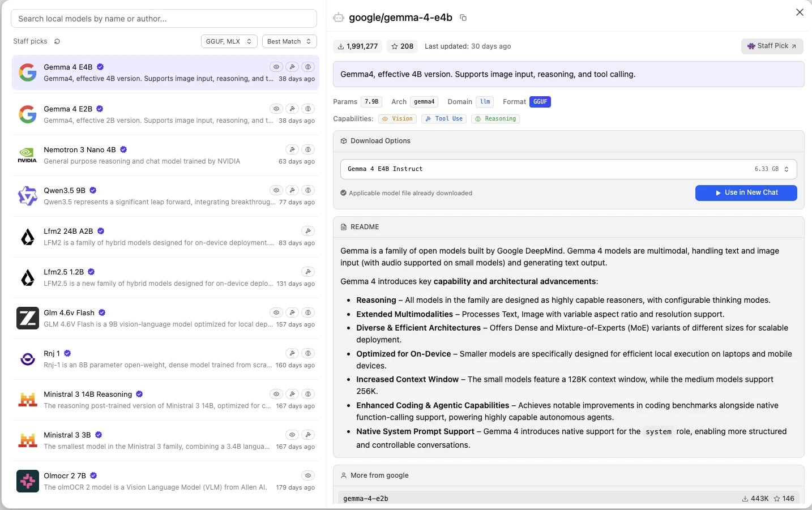Close the model details panel
The height and width of the screenshot is (510, 812).
[800, 12]
